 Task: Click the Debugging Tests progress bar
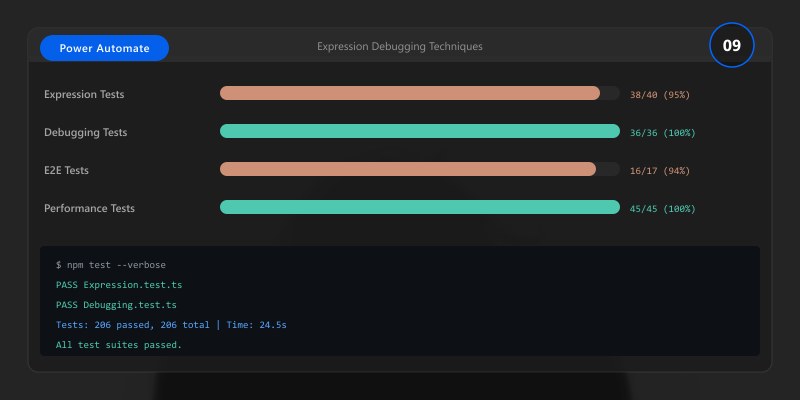419,131
